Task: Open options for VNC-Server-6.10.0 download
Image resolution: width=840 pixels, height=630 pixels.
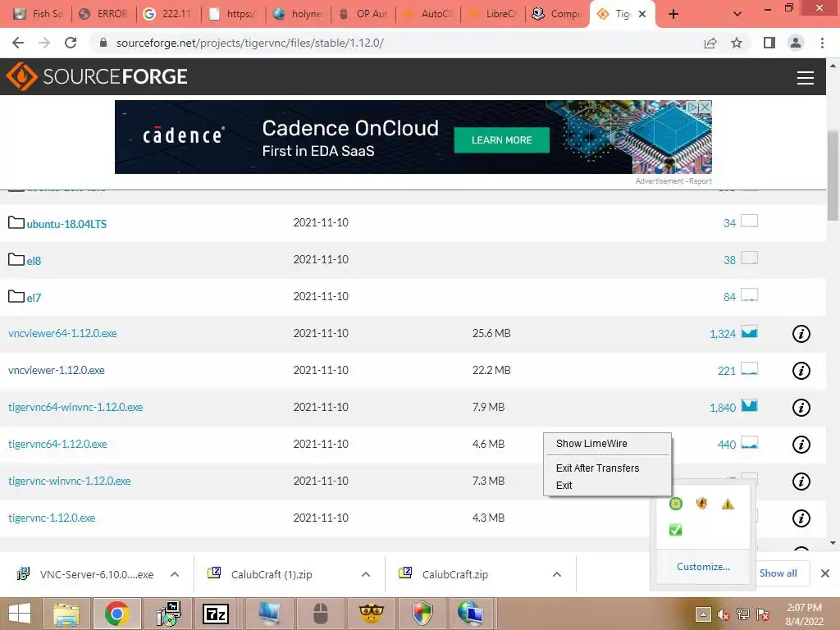Action: (175, 574)
